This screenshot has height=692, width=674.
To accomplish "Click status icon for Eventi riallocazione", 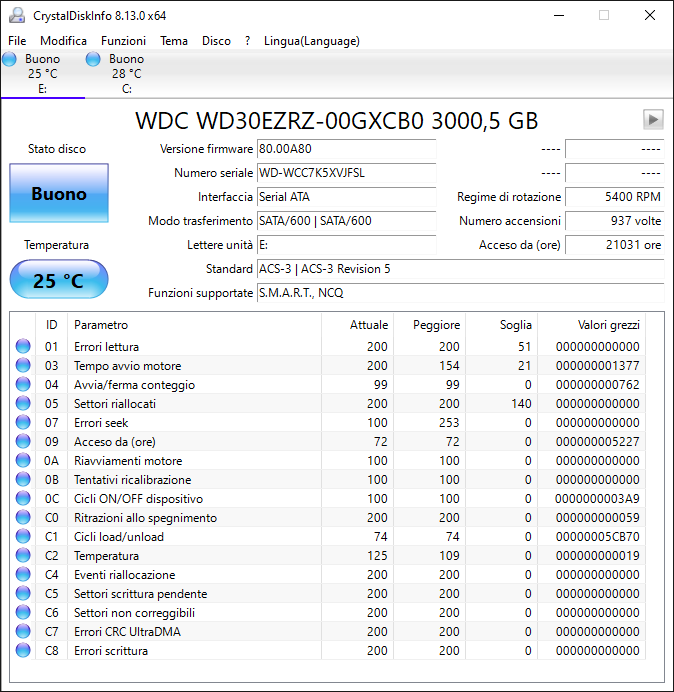I will [x=23, y=574].
